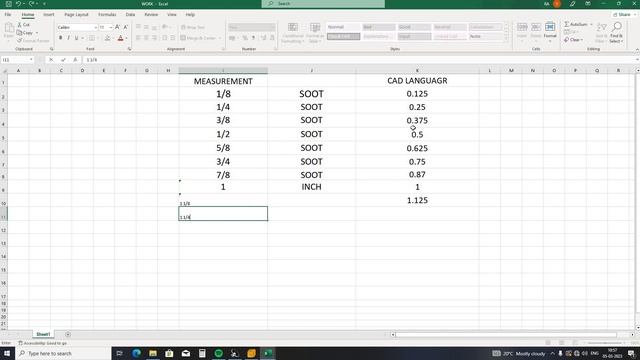This screenshot has width=640, height=360.
Task: Switch to the Data tab
Action: pyautogui.click(x=130, y=14)
